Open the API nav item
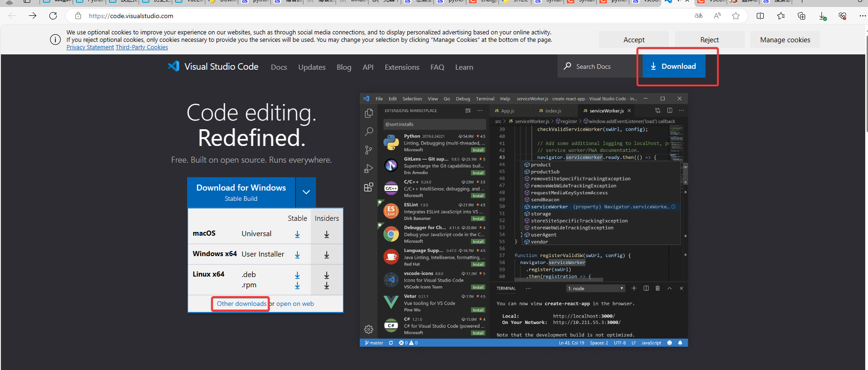868x370 pixels. tap(368, 67)
